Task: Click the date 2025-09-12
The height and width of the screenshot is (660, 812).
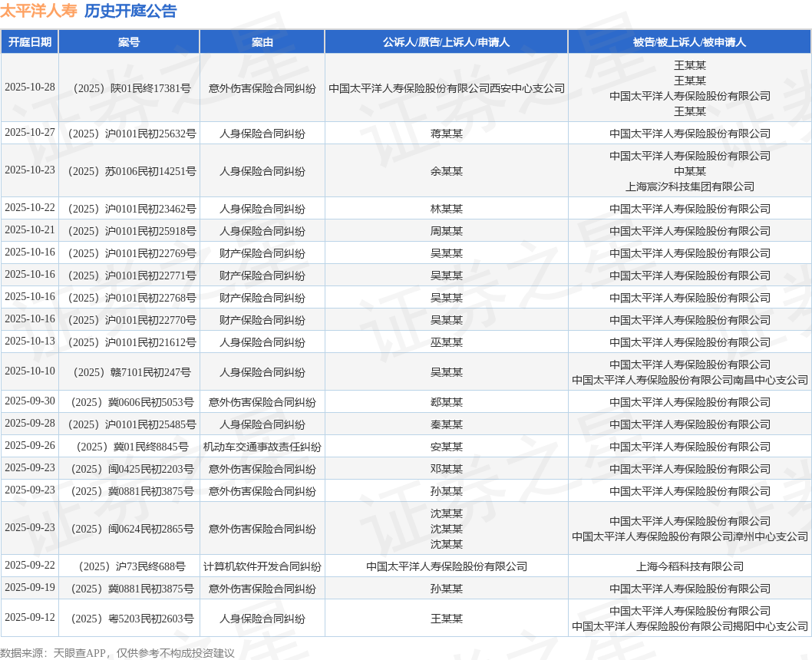Action: 30,618
